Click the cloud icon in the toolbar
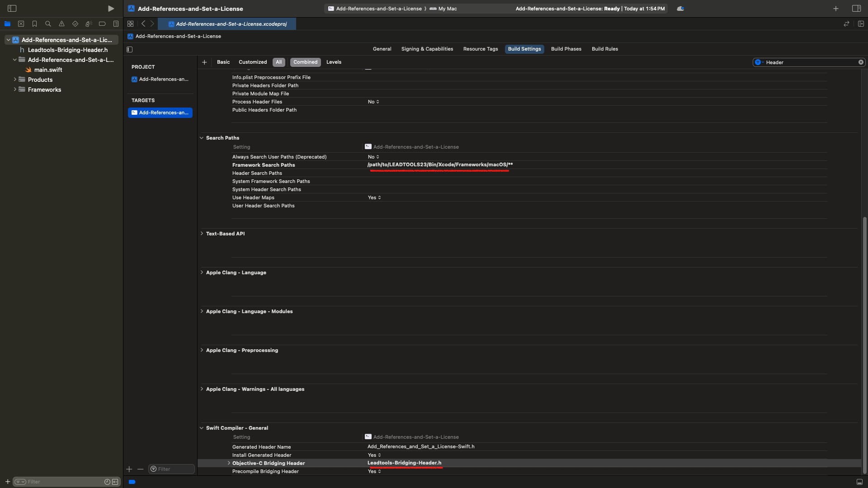Viewport: 868px width, 488px height. pos(680,8)
